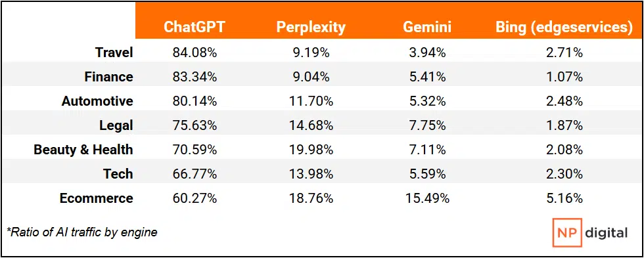Click the Tech row label
Image resolution: width=644 pixels, height=258 pixels.
point(118,174)
